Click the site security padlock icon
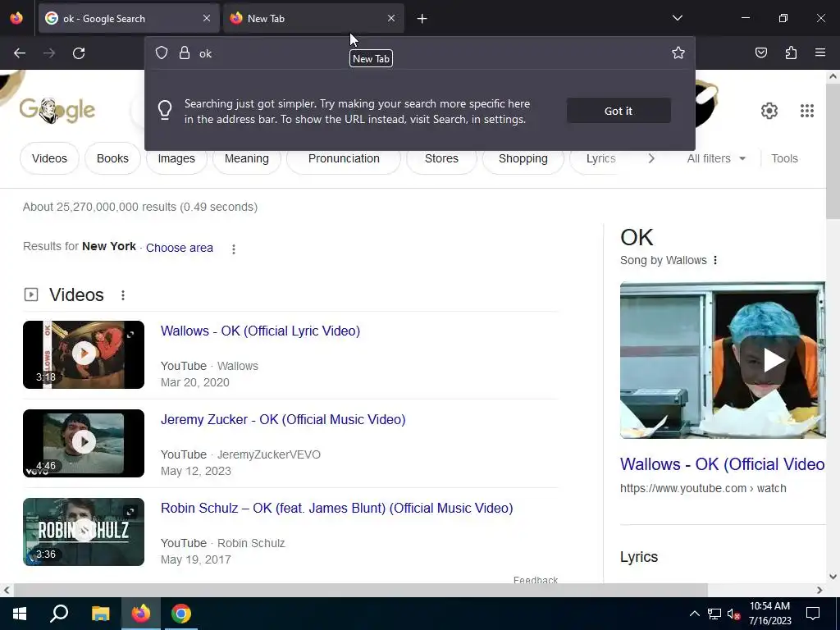Viewport: 840px width, 630px height. pyautogui.click(x=185, y=52)
